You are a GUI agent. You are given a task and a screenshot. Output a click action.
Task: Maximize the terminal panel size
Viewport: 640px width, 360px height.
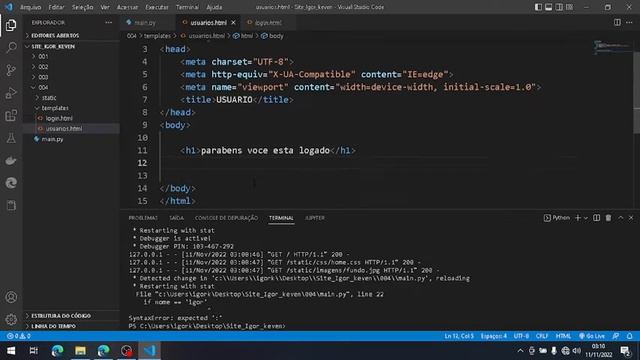(x=620, y=218)
